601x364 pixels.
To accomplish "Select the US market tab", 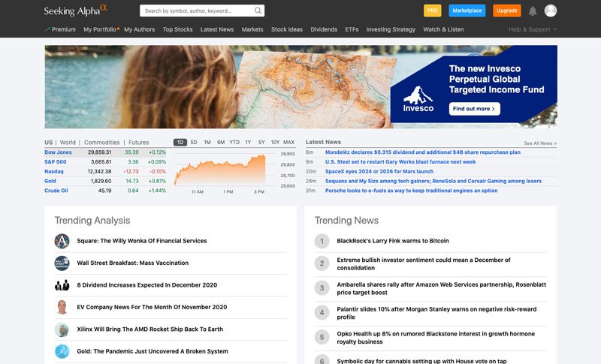I will tap(48, 143).
